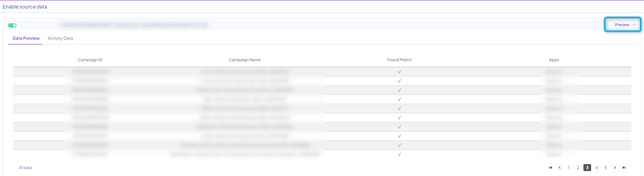Click the Campaign ID column header
Screen dimensions: 644x176
click(x=90, y=60)
